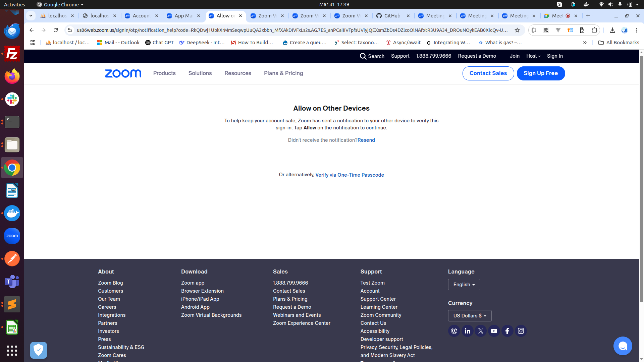Open LibreOffice Calc from the dock

coord(12,327)
